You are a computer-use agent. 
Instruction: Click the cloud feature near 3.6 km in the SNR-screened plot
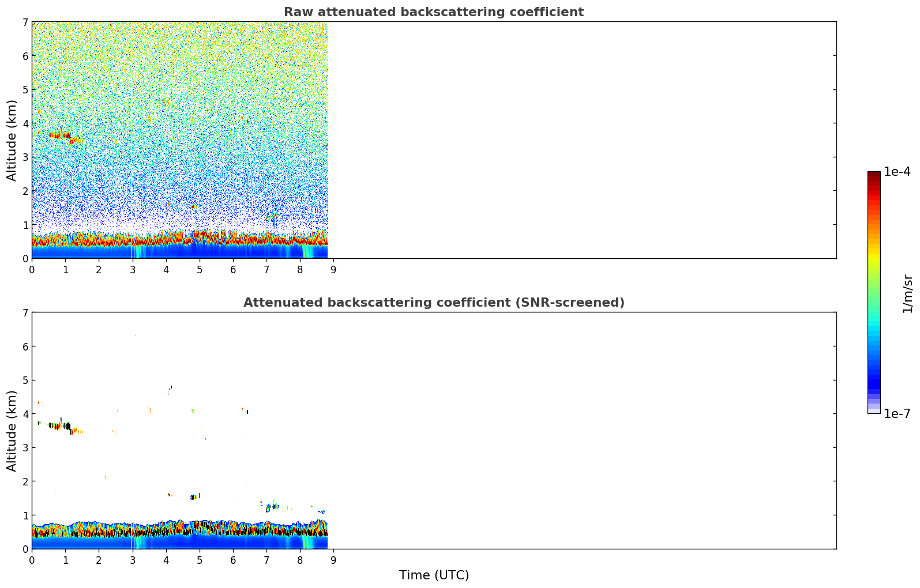tap(59, 426)
